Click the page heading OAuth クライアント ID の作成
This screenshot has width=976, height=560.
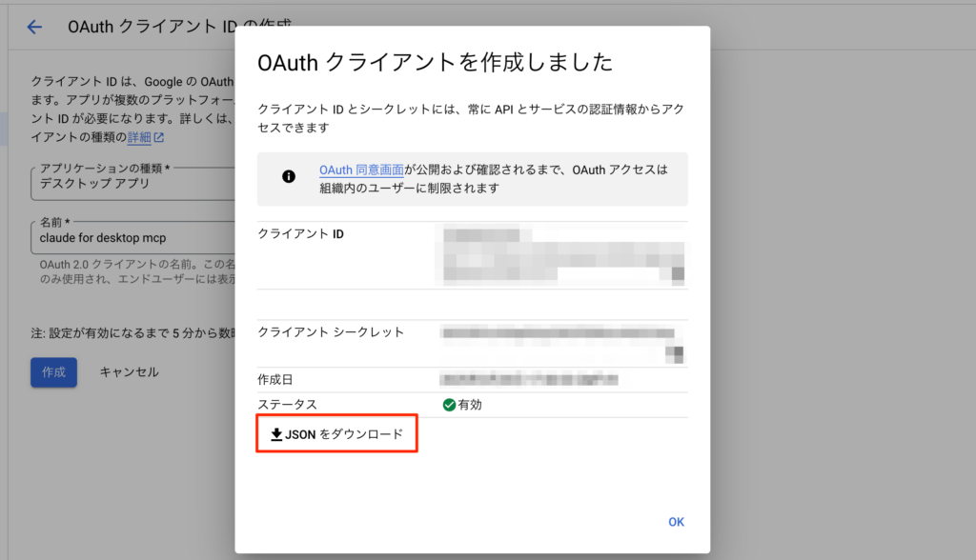(x=152, y=27)
